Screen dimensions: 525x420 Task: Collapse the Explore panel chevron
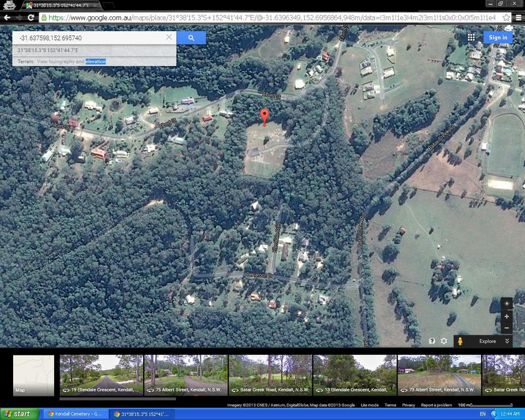point(507,341)
